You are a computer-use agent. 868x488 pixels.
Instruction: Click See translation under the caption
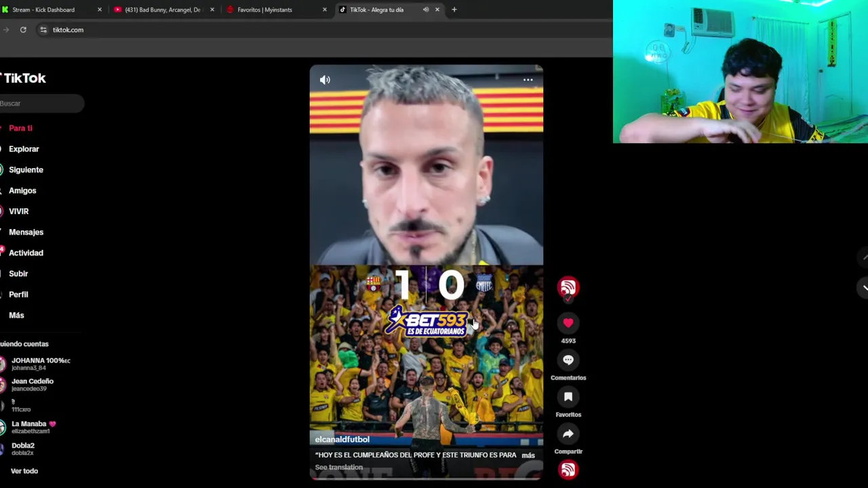coord(338,468)
